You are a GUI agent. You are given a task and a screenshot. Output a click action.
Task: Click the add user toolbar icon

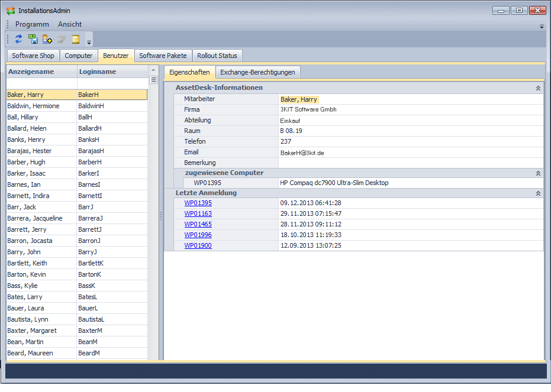pyautogui.click(x=47, y=39)
